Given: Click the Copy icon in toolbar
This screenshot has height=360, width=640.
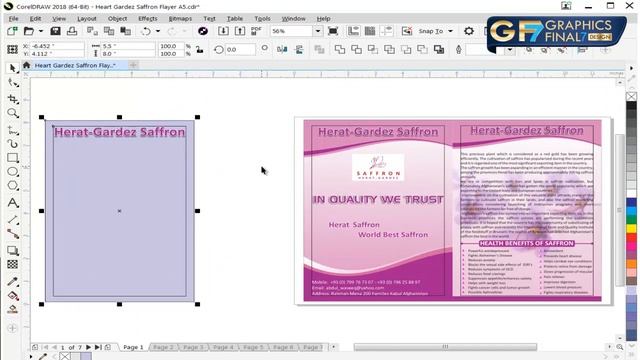Looking at the screenshot, I should pos(109,31).
